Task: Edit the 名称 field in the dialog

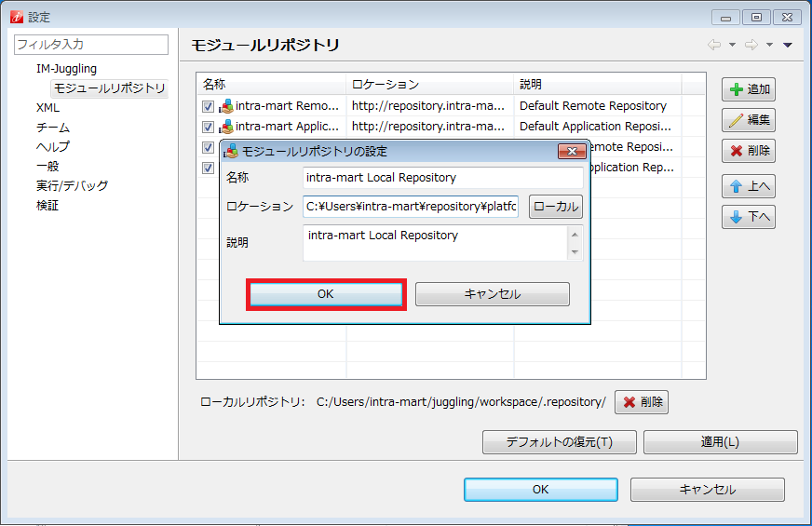Action: pos(442,178)
